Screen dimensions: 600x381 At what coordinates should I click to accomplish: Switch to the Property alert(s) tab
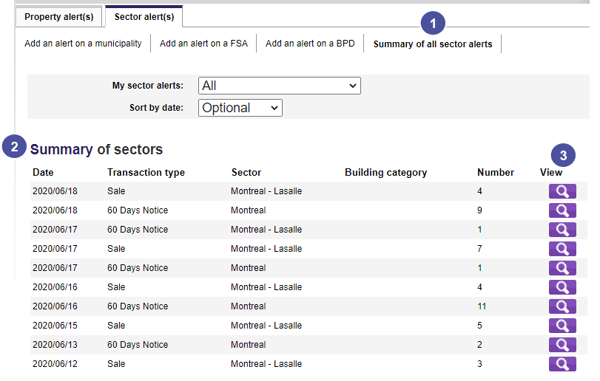coord(59,17)
